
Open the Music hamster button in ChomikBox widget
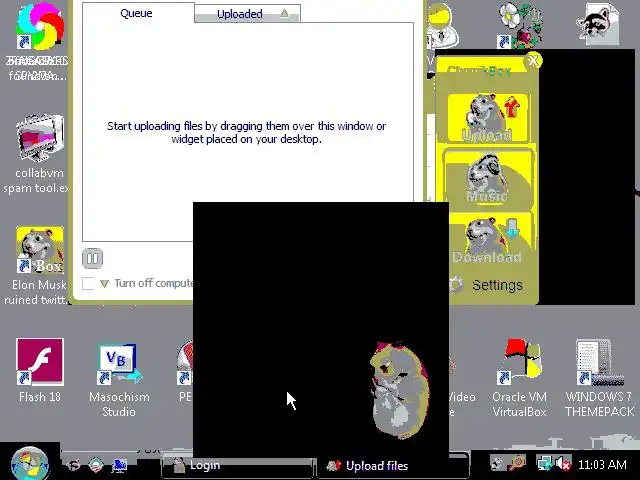(487, 179)
